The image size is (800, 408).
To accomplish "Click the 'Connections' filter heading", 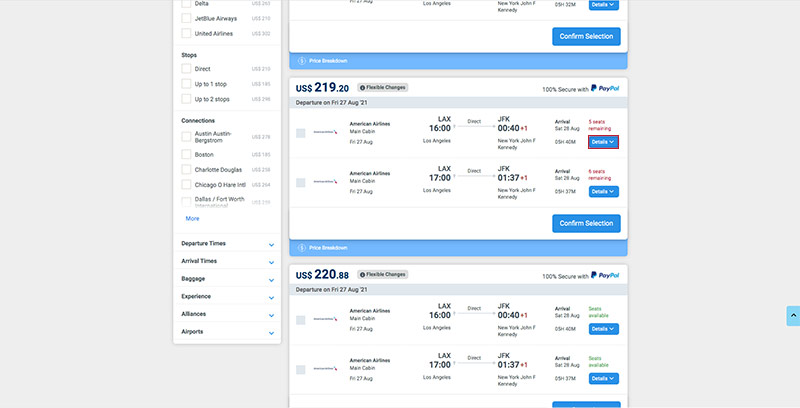I will point(198,121).
